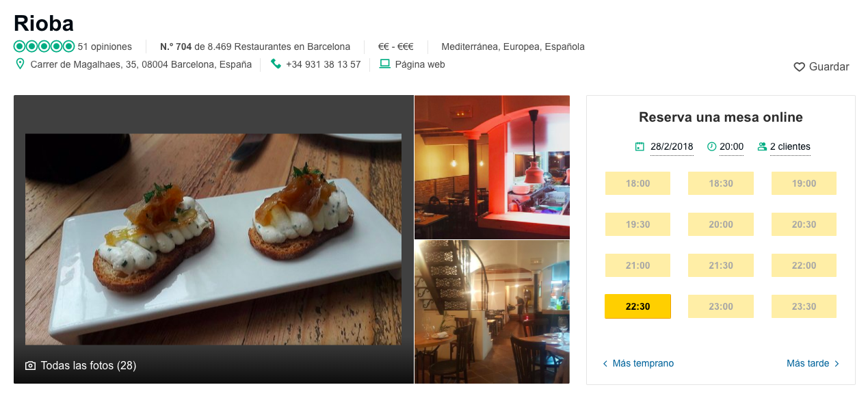Click the five-circle rating bubbles
Image resolution: width=868 pixels, height=398 pixels.
click(44, 47)
